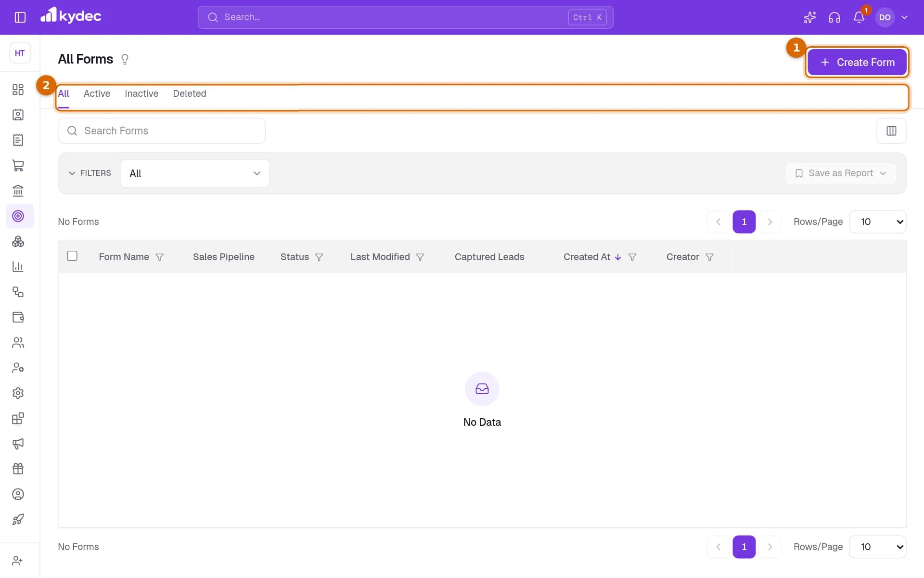Open the megaphone campaigns icon
The width and height of the screenshot is (924, 578).
18,444
